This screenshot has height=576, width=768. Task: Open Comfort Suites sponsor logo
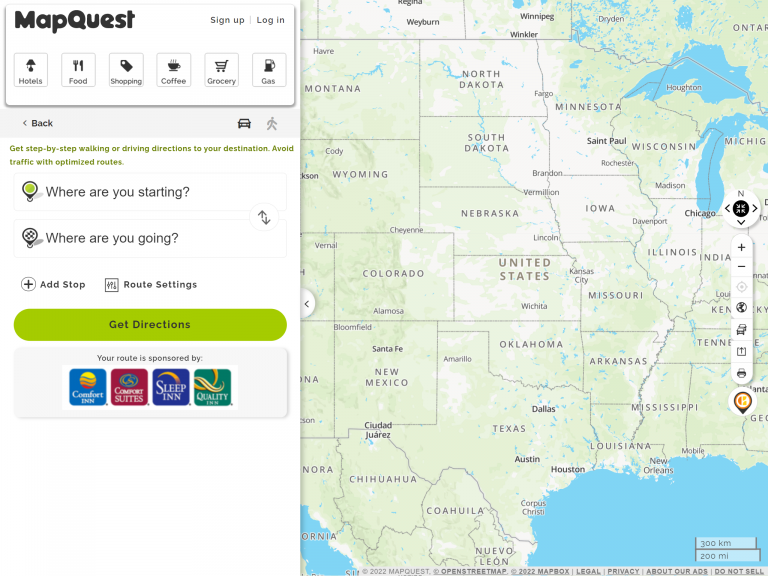pyautogui.click(x=129, y=387)
